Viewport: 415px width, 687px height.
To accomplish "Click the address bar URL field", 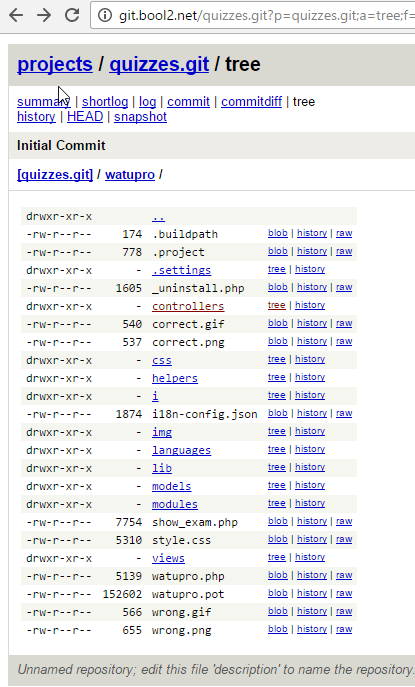I will (x=253, y=16).
